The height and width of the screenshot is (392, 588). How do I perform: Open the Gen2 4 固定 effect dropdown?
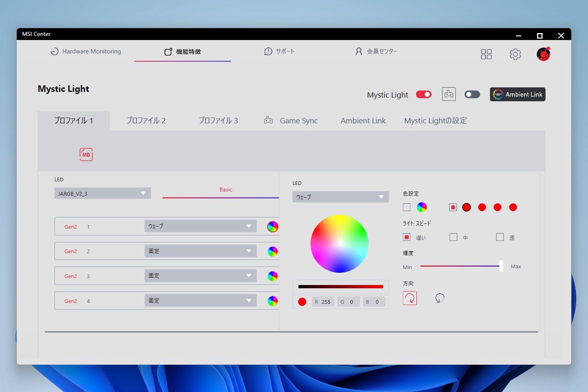pyautogui.click(x=200, y=301)
